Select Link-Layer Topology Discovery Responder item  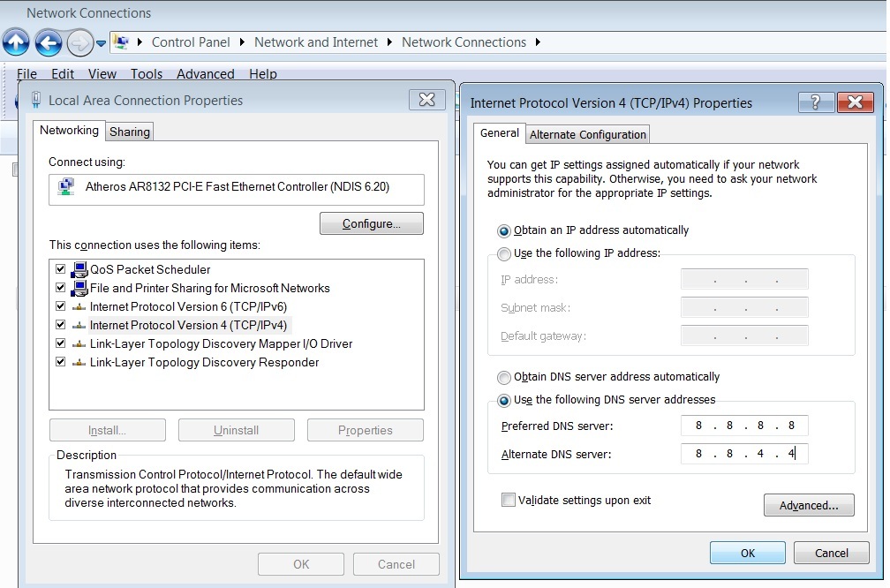pyautogui.click(x=204, y=362)
